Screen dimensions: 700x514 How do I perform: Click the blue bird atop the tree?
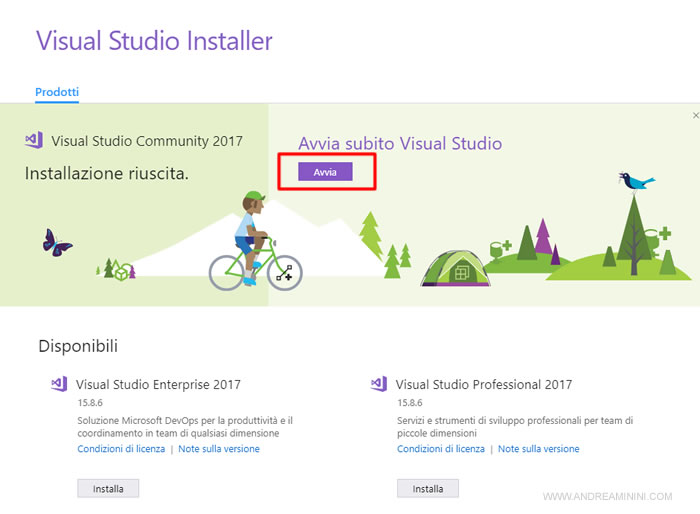pyautogui.click(x=635, y=182)
